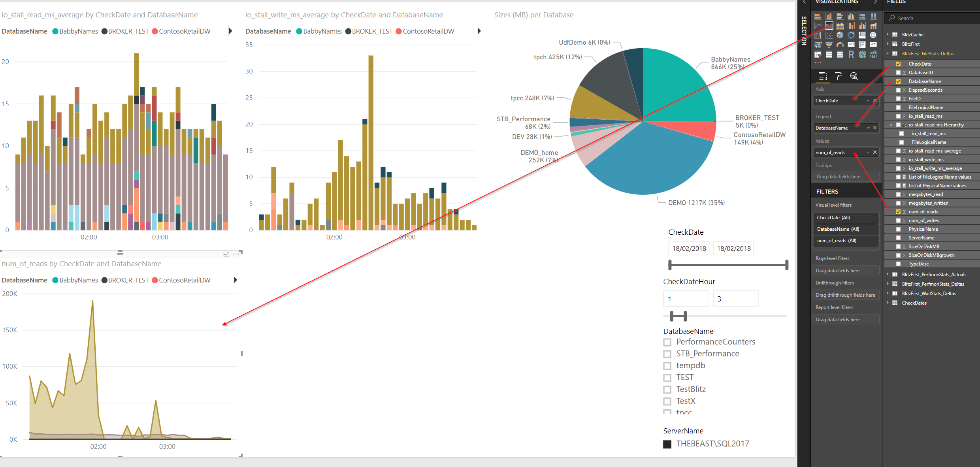Uncheck the DatabaseName field in Fields list
980x467 pixels.
(x=898, y=81)
